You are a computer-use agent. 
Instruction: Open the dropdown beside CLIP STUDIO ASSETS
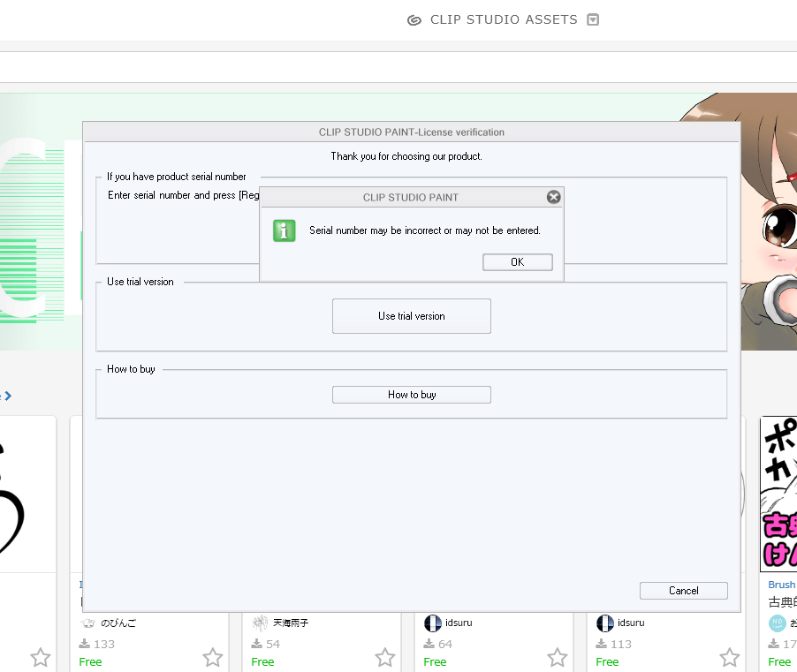click(x=593, y=19)
